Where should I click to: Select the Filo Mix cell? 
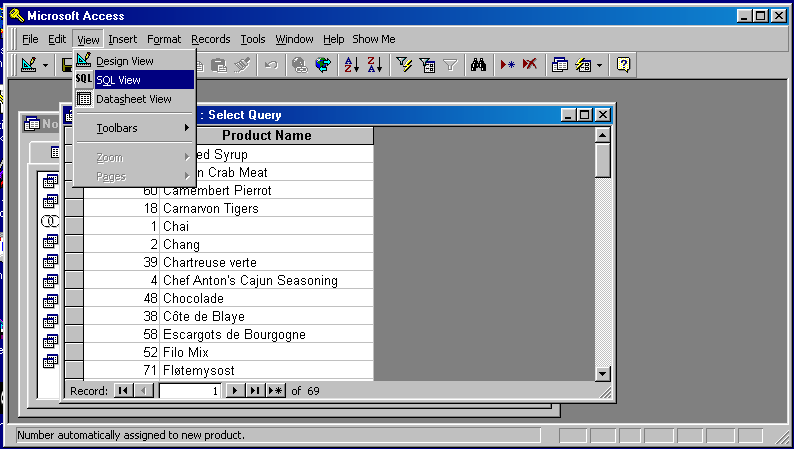(267, 352)
